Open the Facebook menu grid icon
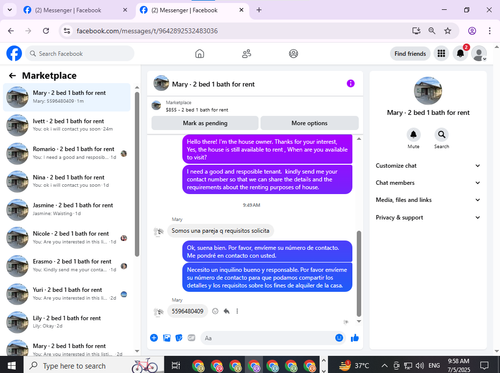This screenshot has height=373, width=500. [441, 54]
